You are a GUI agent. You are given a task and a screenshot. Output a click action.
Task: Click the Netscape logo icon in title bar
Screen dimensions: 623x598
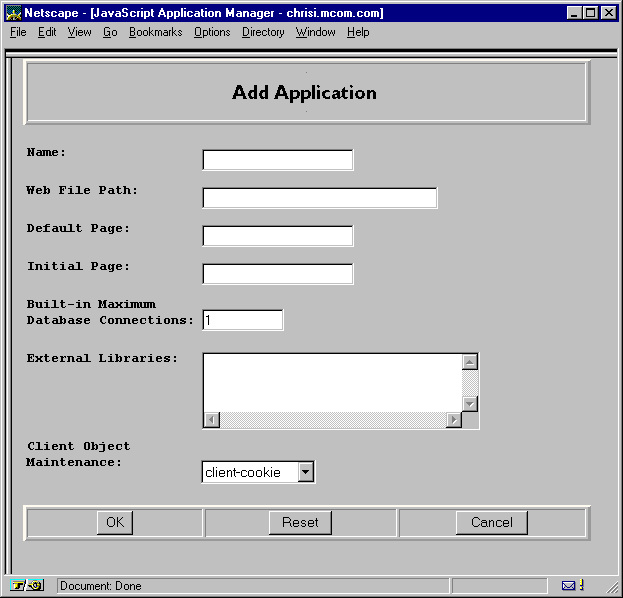tap(13, 13)
